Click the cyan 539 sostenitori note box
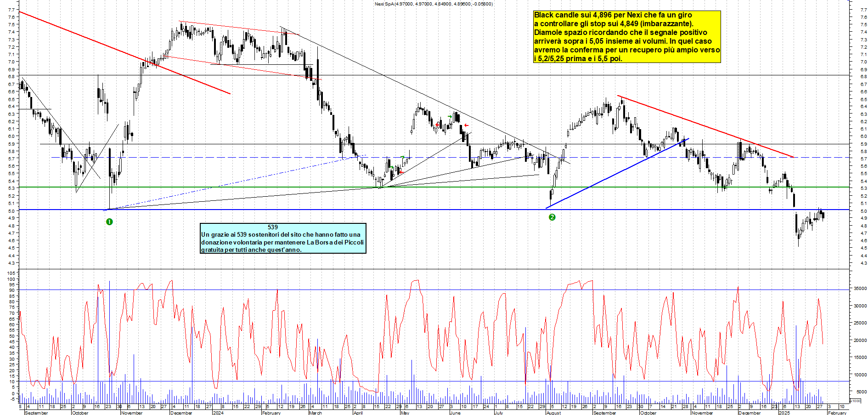This screenshot has width=868, height=415. click(283, 238)
